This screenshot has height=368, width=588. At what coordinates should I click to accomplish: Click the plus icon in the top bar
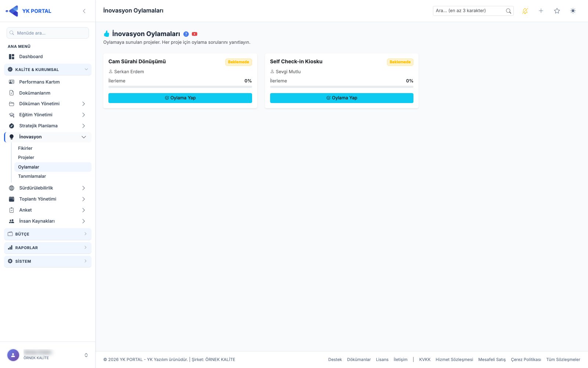541,11
